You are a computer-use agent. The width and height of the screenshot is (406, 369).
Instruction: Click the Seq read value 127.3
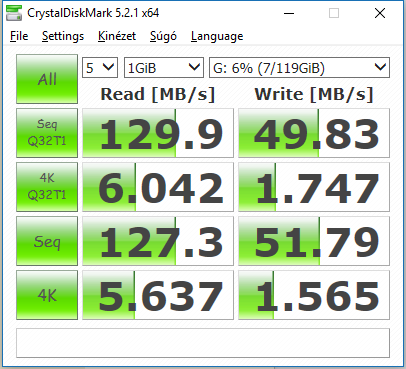click(x=158, y=241)
